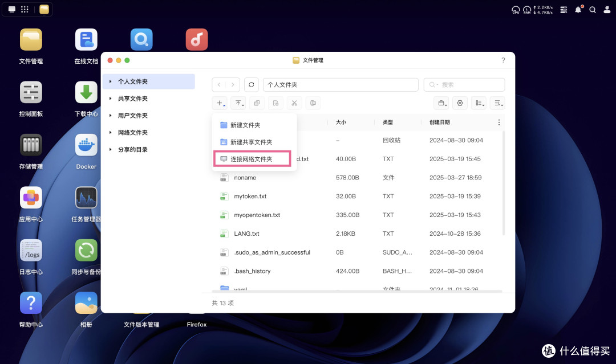Open the 在线文档 desktop app icon

pyautogui.click(x=86, y=40)
